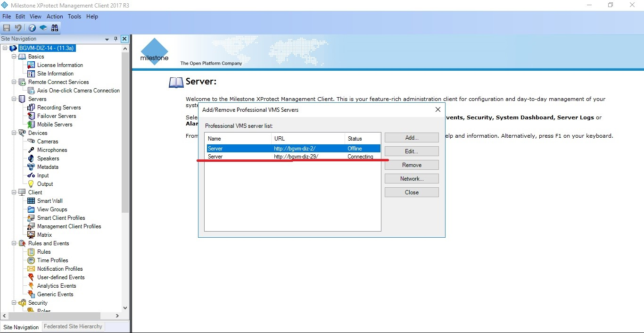The image size is (644, 333).
Task: Click the Smart Wall tree icon
Action: pos(31,201)
